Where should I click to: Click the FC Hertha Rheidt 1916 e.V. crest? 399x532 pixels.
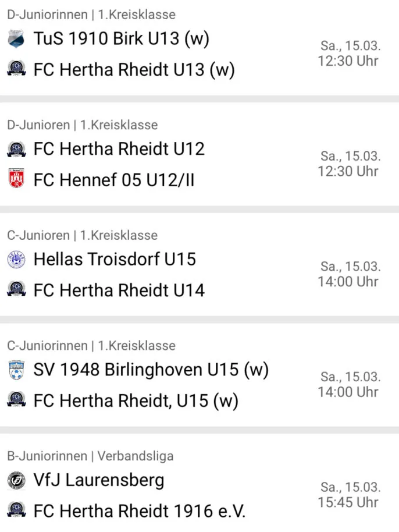(16, 510)
